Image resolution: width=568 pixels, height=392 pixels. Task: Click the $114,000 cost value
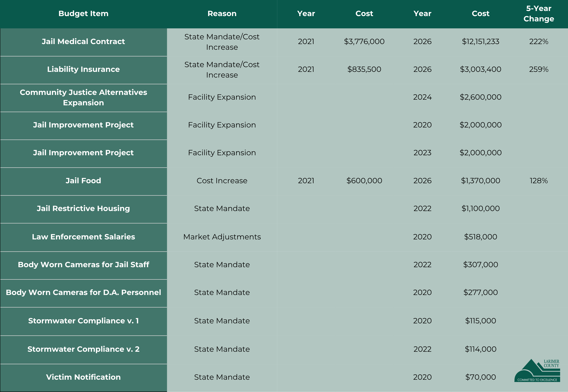[481, 349]
